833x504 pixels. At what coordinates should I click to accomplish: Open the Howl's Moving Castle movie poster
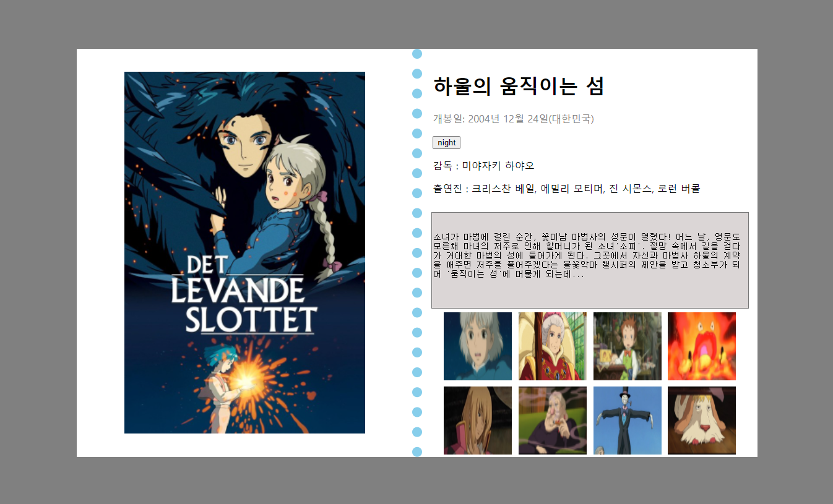[244, 252]
